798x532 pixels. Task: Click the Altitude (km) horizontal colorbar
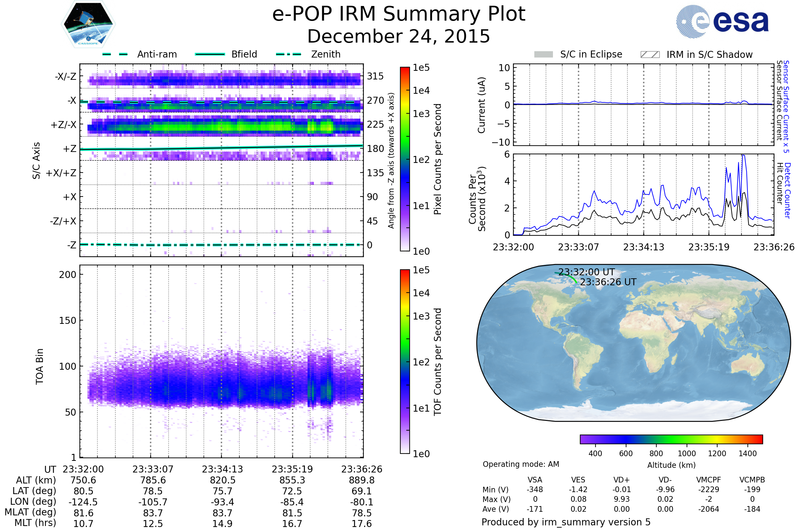(671, 439)
